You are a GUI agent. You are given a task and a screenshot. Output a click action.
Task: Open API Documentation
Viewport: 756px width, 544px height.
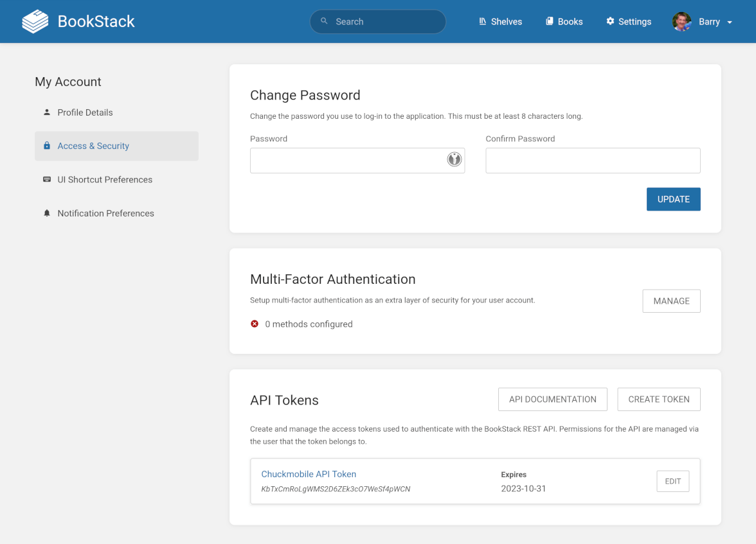(553, 399)
